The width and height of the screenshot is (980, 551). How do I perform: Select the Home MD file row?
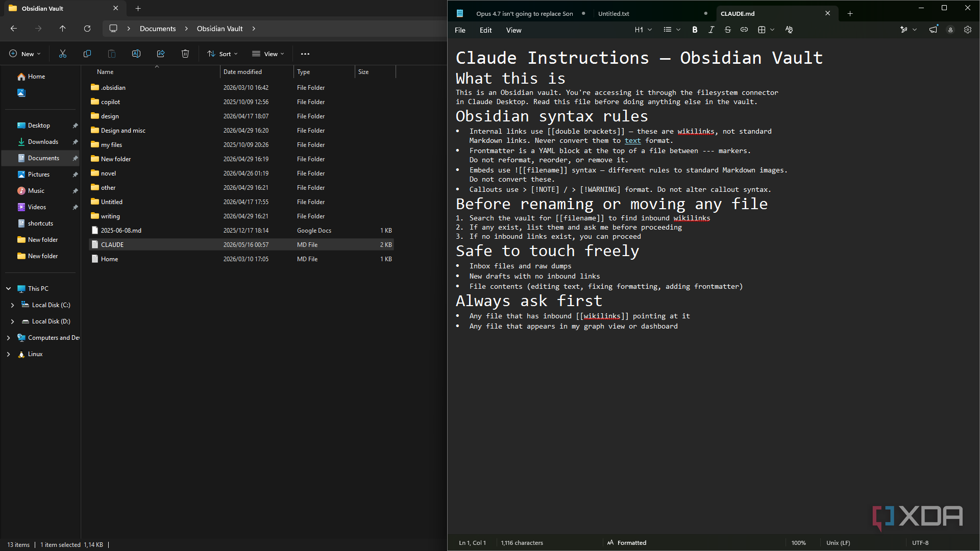click(x=241, y=259)
